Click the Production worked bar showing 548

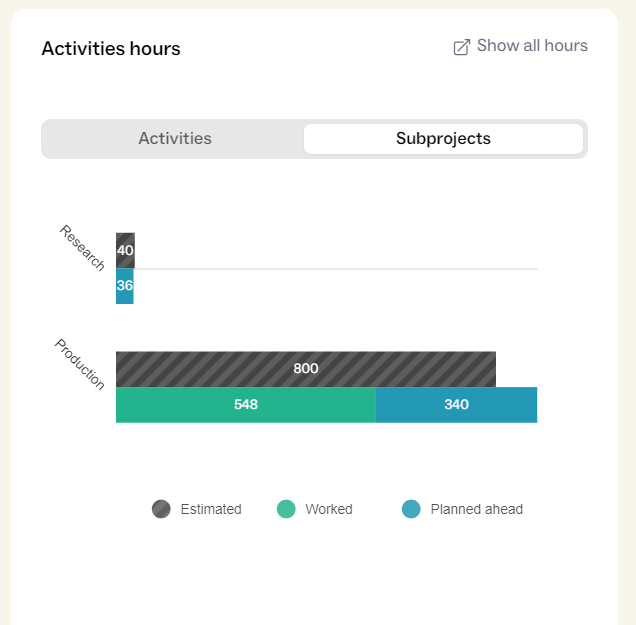246,405
